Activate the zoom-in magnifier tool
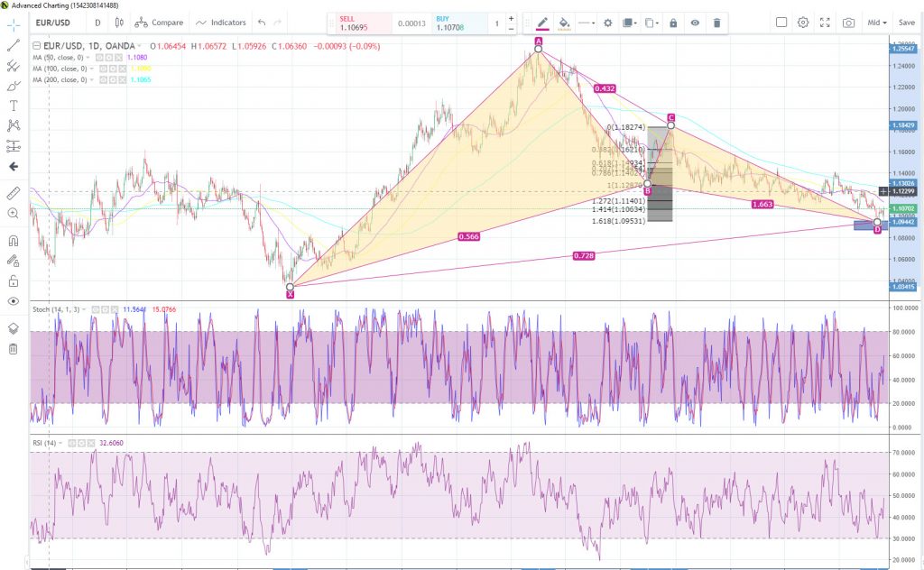Screen dimensions: 924x570 tap(14, 214)
